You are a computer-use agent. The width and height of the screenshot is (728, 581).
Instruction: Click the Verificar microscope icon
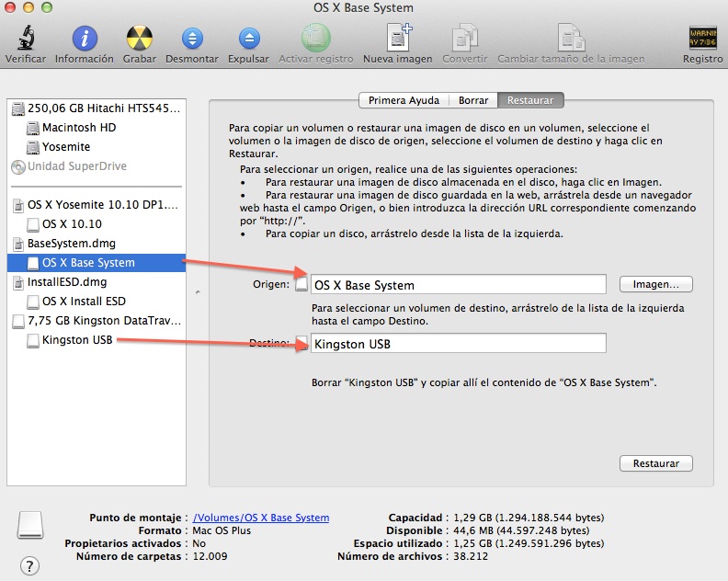coord(26,38)
